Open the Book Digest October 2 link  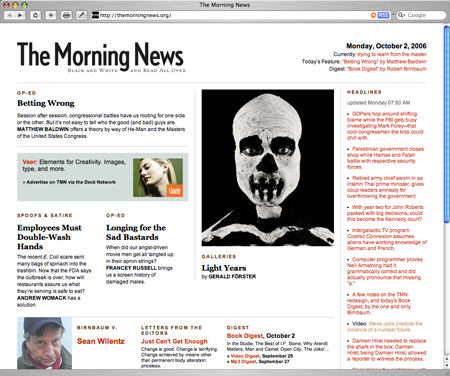pyautogui.click(x=245, y=336)
